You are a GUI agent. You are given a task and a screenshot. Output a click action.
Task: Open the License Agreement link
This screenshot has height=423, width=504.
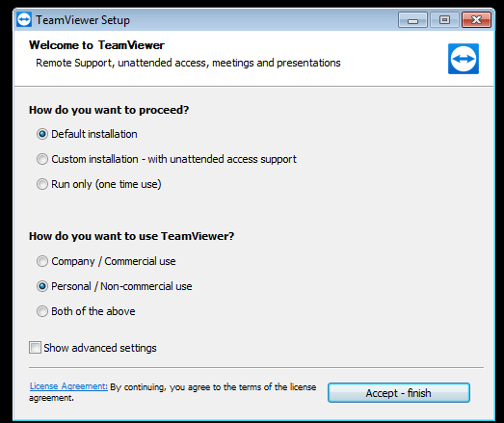coord(68,386)
